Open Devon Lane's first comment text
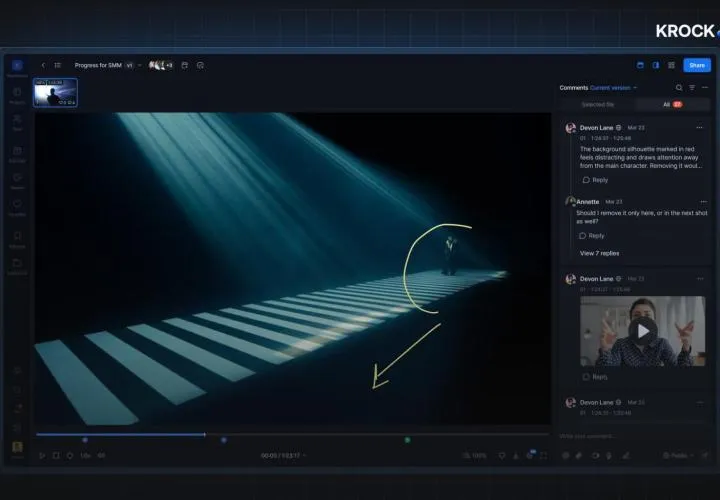Image resolution: width=720 pixels, height=500 pixels. (639, 157)
